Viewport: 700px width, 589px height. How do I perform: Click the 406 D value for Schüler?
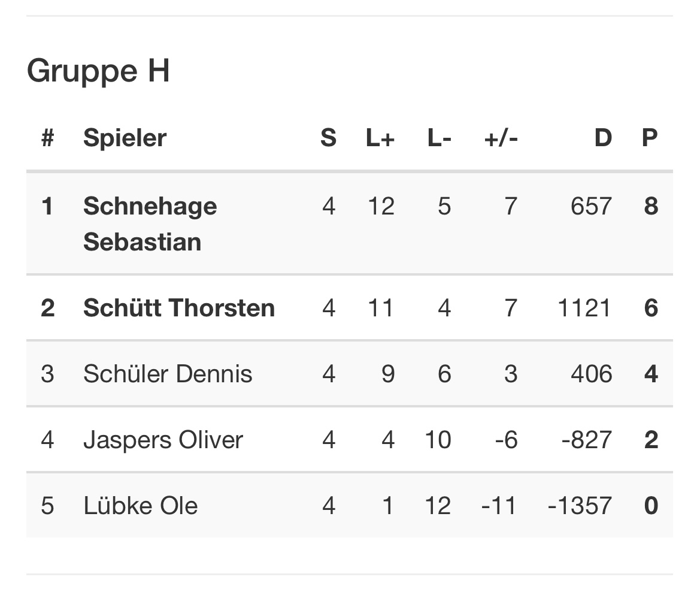tap(591, 374)
